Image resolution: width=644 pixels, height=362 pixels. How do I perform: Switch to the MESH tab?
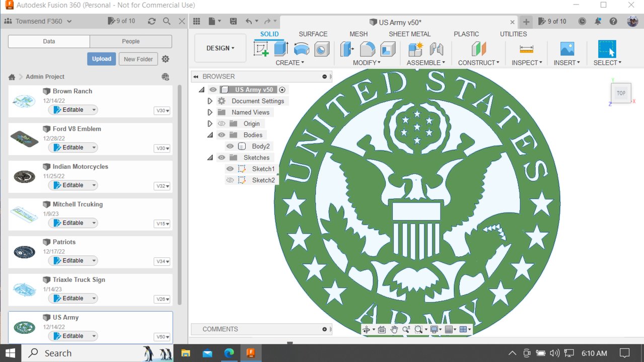pyautogui.click(x=359, y=34)
